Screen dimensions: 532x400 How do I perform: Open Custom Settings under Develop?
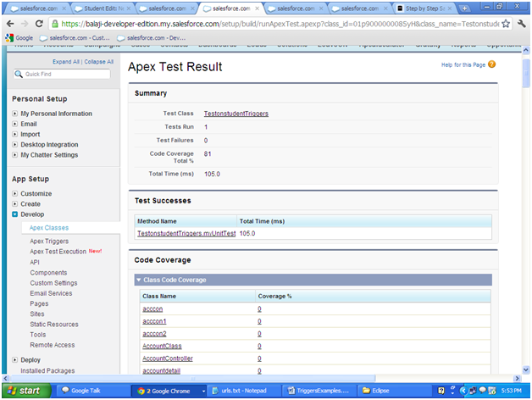click(x=53, y=283)
